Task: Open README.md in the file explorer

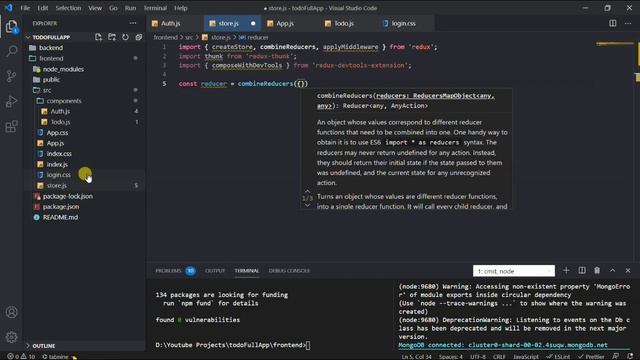Action: [x=60, y=217]
